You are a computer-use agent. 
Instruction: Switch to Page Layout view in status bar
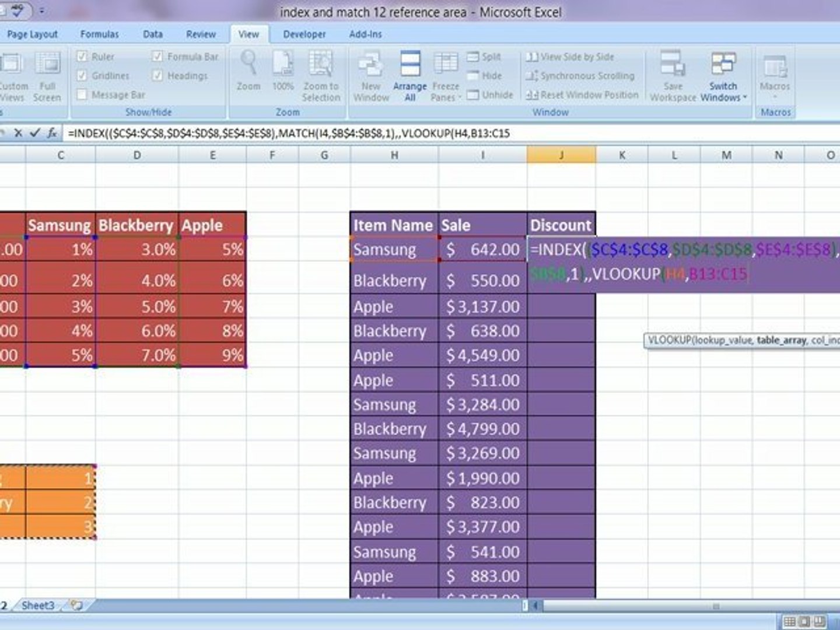(804, 621)
